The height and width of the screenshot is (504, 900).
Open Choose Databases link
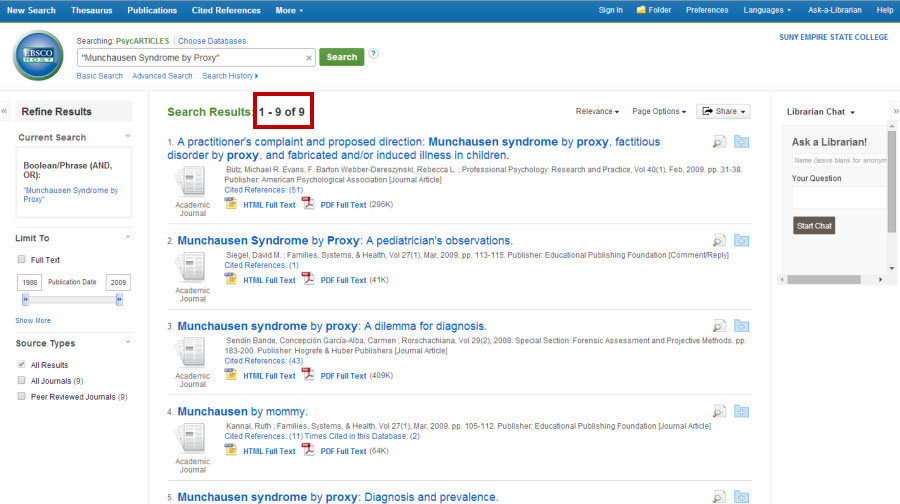212,41
